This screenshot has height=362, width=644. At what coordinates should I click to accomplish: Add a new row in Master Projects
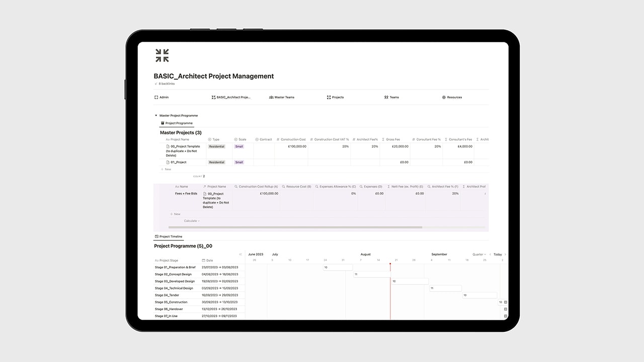(x=166, y=169)
